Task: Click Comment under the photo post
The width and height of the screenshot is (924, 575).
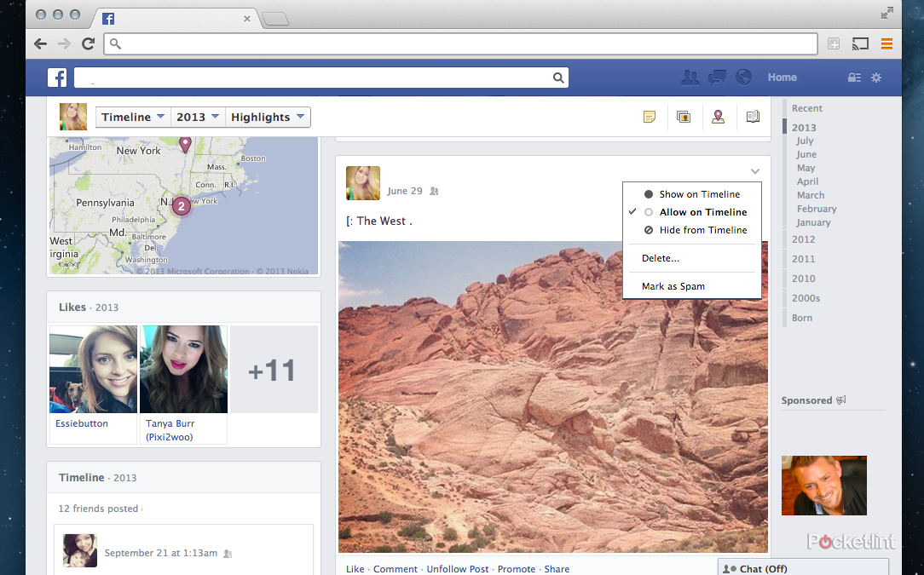Action: tap(395, 568)
